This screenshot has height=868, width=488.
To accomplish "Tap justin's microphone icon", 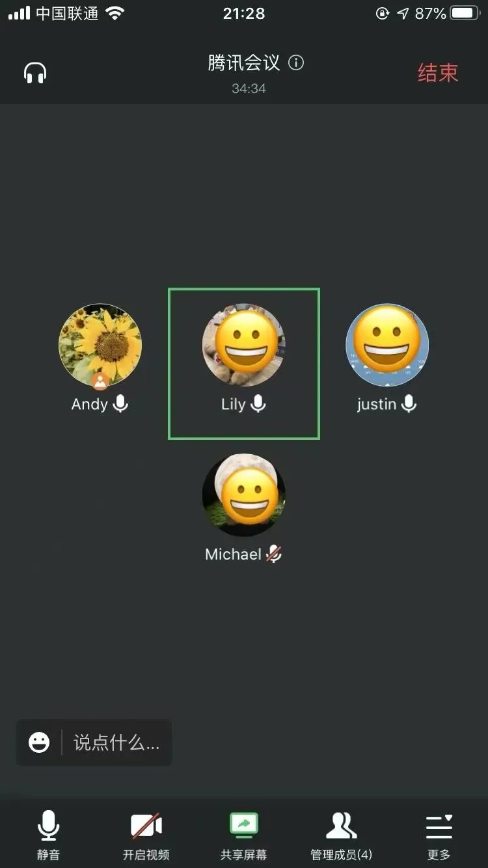I will click(409, 404).
